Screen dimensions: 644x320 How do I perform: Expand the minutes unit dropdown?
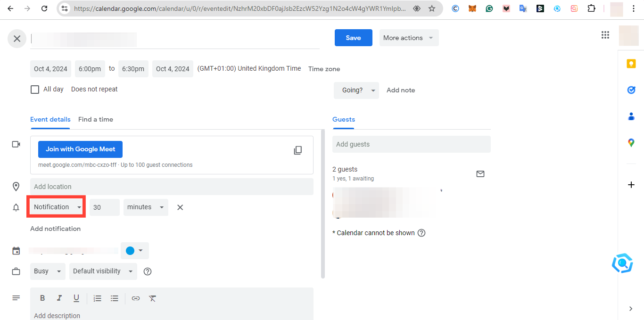[x=146, y=207]
